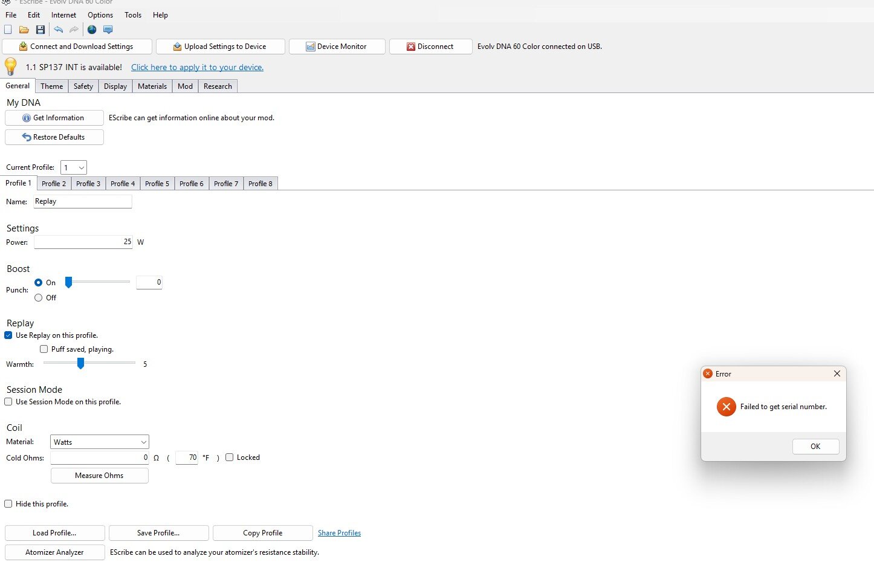Switch to the Research tab
This screenshot has height=588, width=874.
tap(218, 86)
